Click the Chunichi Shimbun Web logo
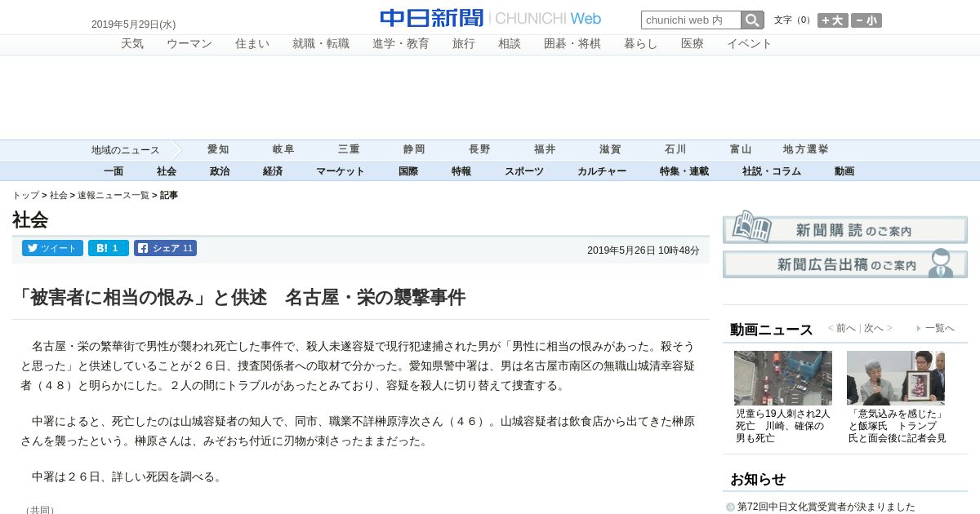 click(490, 18)
